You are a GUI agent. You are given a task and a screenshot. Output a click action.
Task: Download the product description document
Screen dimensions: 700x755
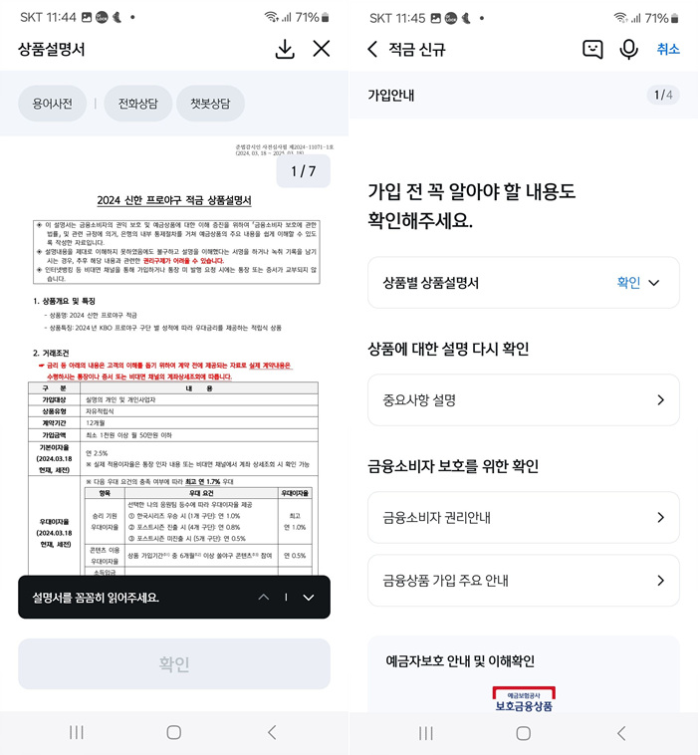click(285, 49)
